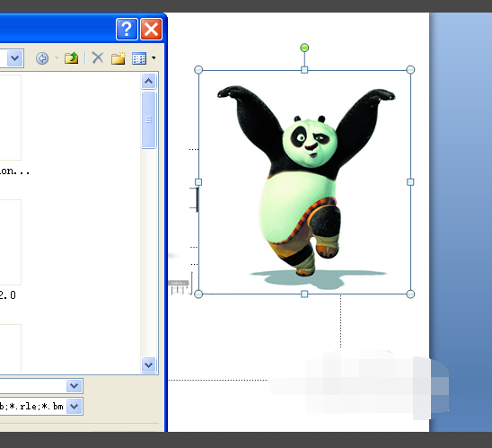Screen dimensions: 492x448
Task: Click scroll down arrow in file list
Action: (x=149, y=365)
